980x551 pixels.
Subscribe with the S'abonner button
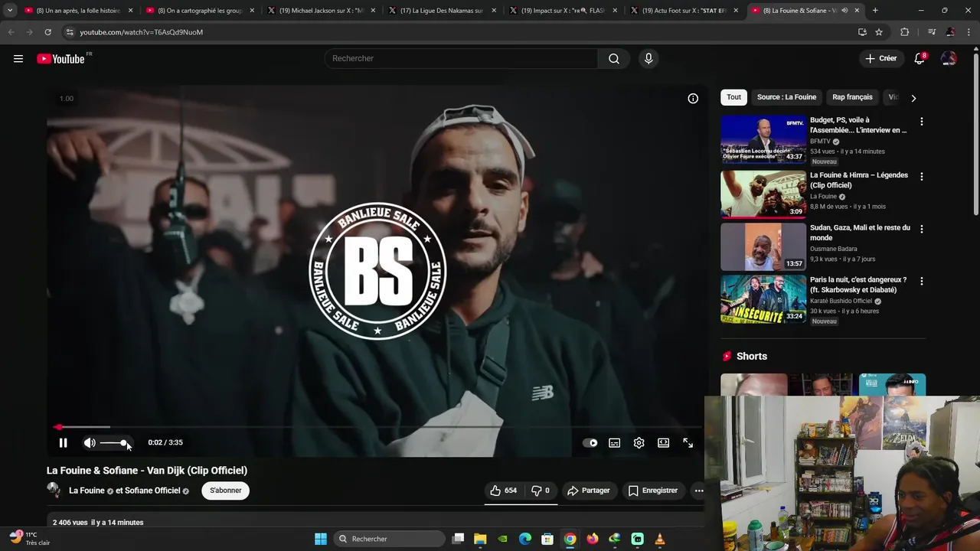[x=226, y=491]
